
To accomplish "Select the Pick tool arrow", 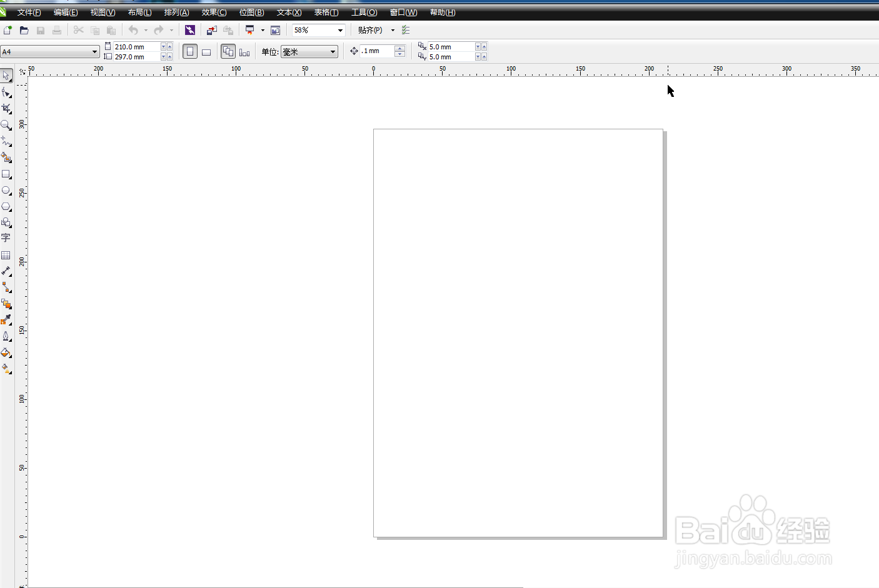I will click(6, 76).
